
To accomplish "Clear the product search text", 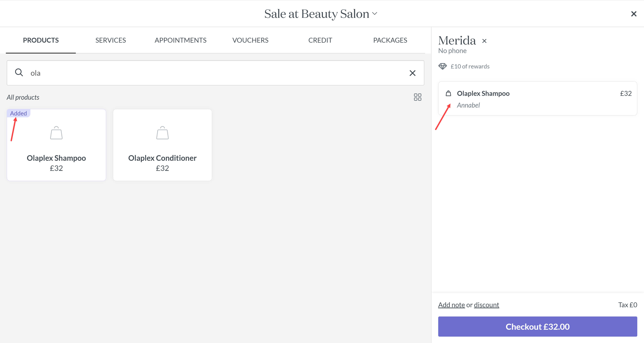I will point(413,73).
